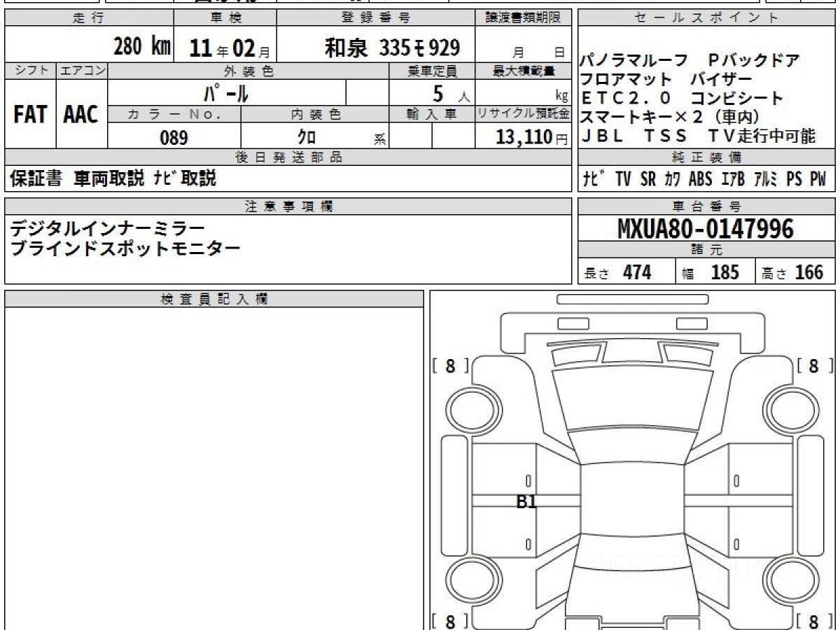Click the 諸元 header
This screenshot has width=840, height=630.
707,250
